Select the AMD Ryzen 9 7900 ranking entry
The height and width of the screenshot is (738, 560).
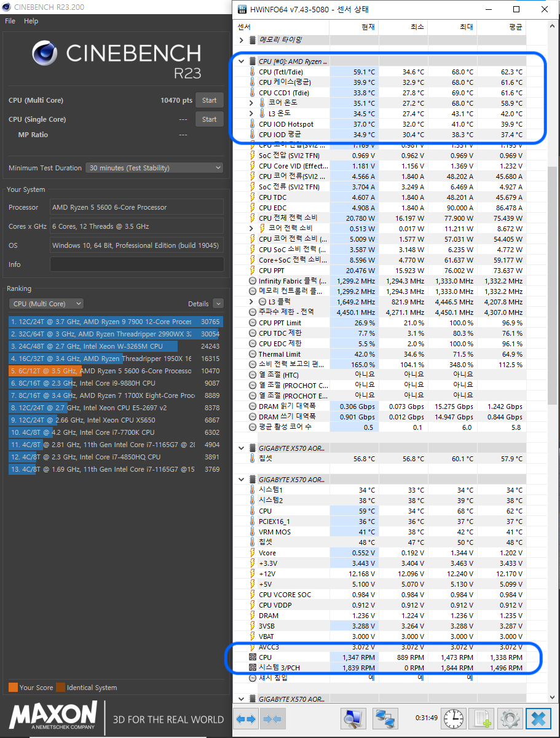pos(116,322)
